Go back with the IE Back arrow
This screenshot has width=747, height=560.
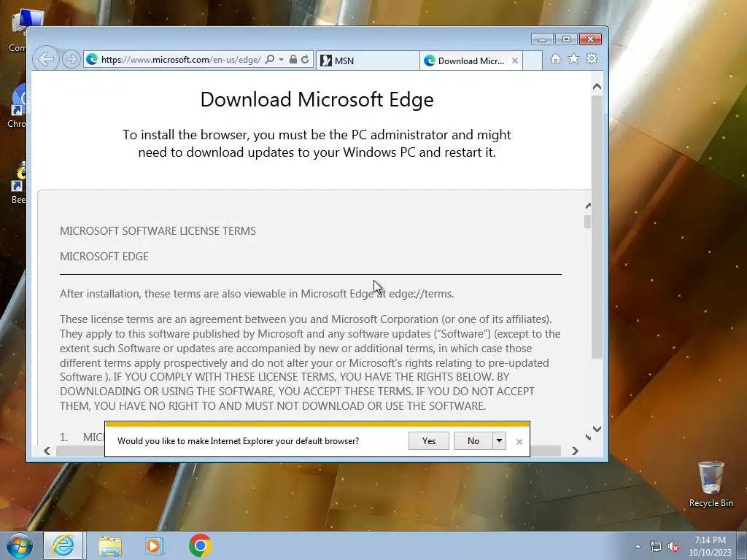pyautogui.click(x=46, y=59)
